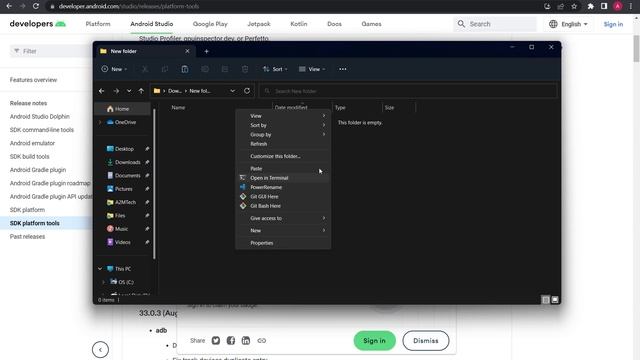Go up one folder level in Explorer

pos(141,91)
